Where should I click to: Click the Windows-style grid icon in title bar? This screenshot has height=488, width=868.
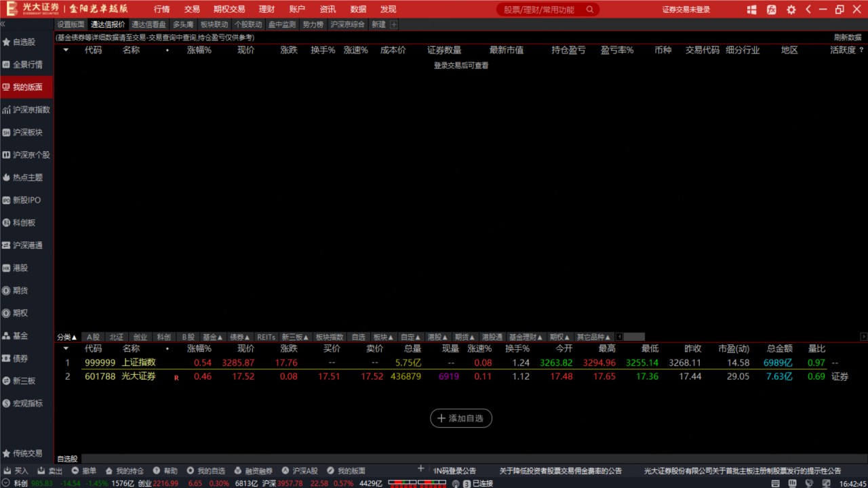[x=752, y=9]
